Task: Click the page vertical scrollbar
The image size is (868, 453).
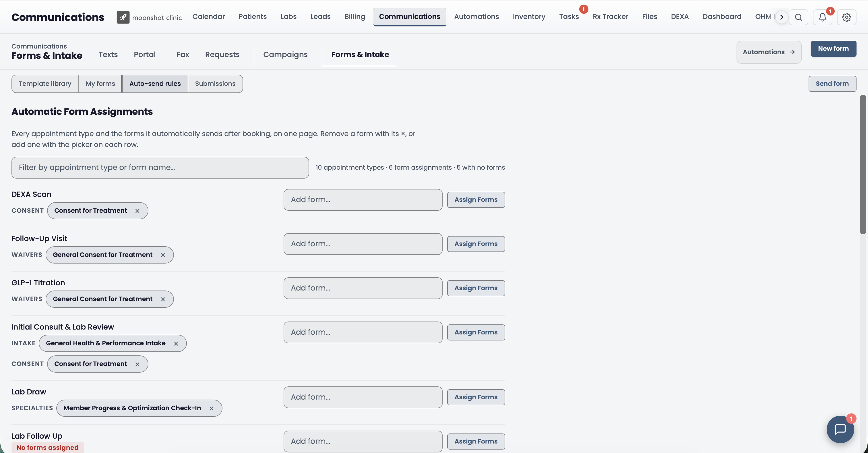Action: tap(863, 164)
